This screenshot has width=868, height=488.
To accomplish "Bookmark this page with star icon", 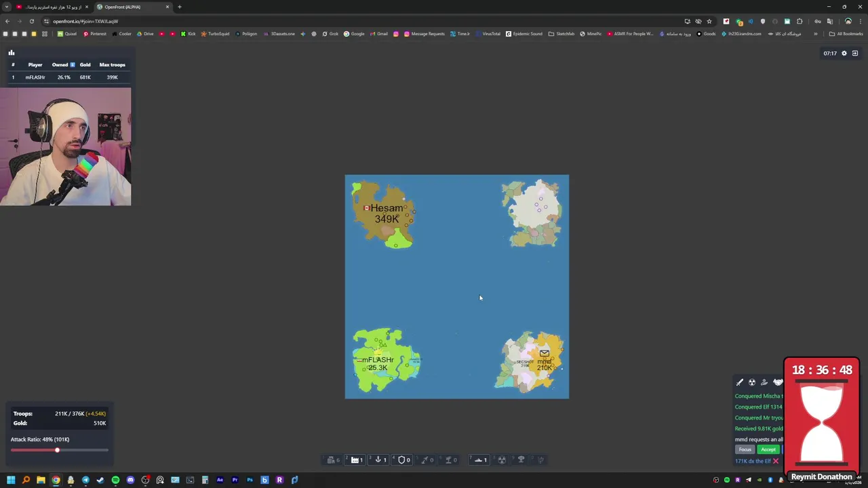I will (x=709, y=21).
